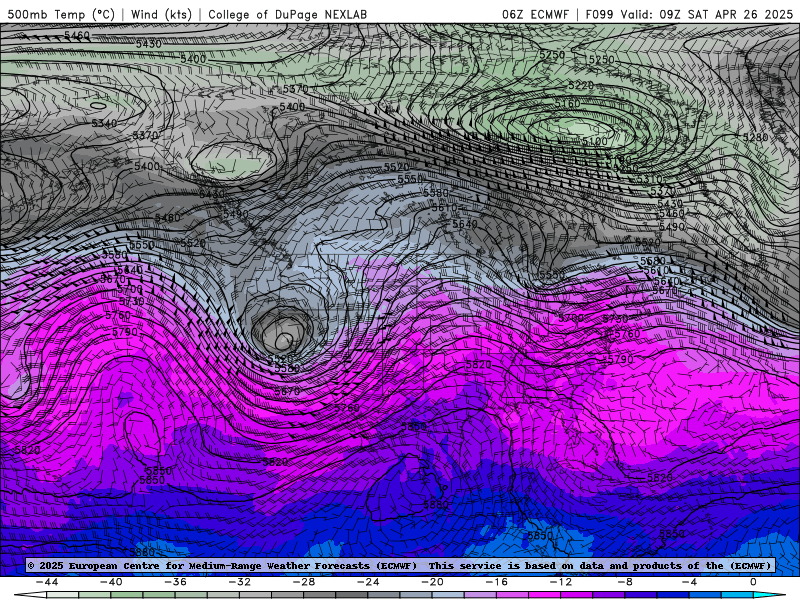Click the 5310 contour label
The image size is (800, 600).
pyautogui.click(x=648, y=179)
